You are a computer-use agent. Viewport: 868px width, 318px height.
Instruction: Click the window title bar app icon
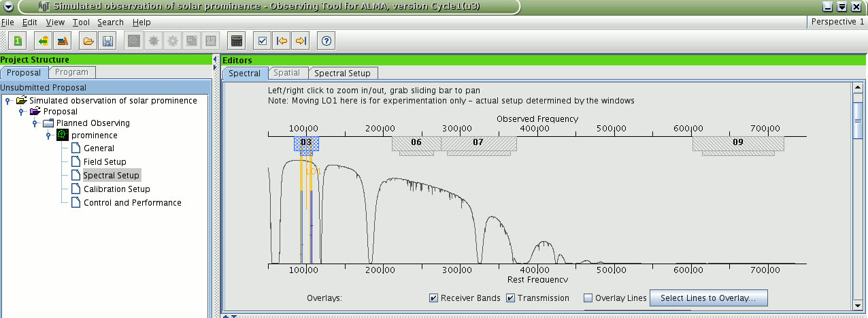click(x=43, y=6)
